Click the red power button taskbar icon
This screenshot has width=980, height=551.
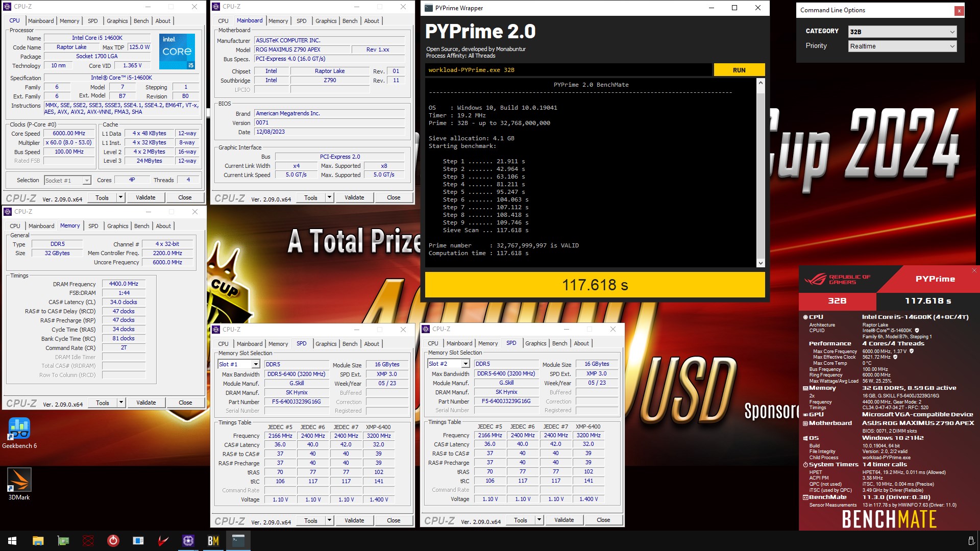tap(113, 541)
